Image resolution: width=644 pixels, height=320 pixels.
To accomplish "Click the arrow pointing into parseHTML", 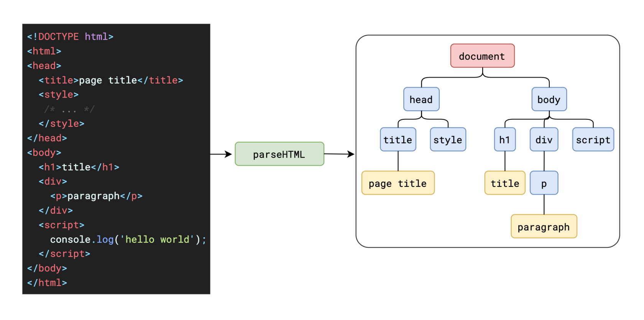I will coord(222,154).
